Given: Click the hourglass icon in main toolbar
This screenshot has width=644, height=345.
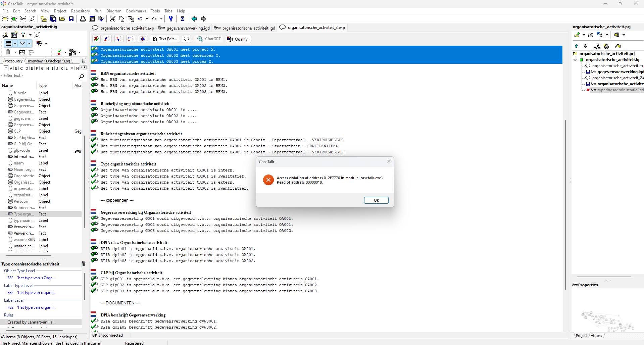Looking at the screenshot, I should [182, 19].
